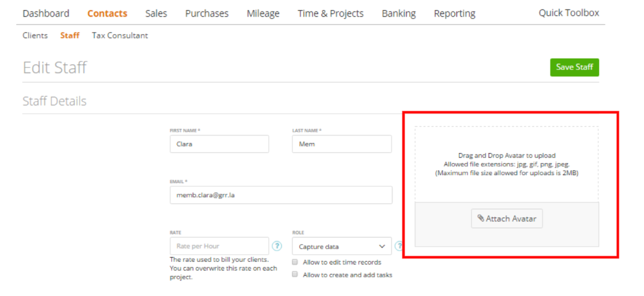Screen dimensions: 644x296
Task: Select the Staff sub-tab
Action: pos(70,36)
